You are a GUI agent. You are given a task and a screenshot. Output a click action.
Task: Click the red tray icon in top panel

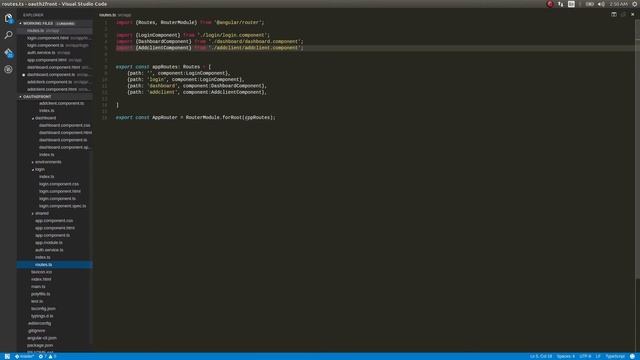(x=550, y=4)
